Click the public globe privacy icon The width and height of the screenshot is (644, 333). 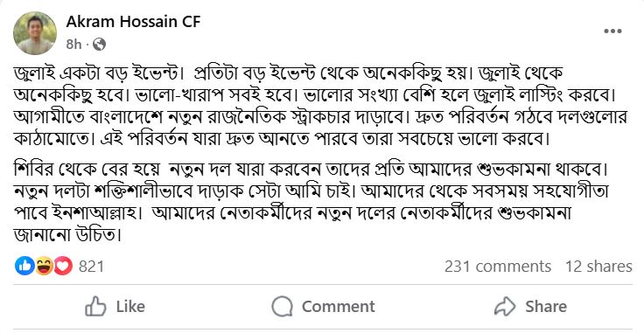[x=99, y=45]
